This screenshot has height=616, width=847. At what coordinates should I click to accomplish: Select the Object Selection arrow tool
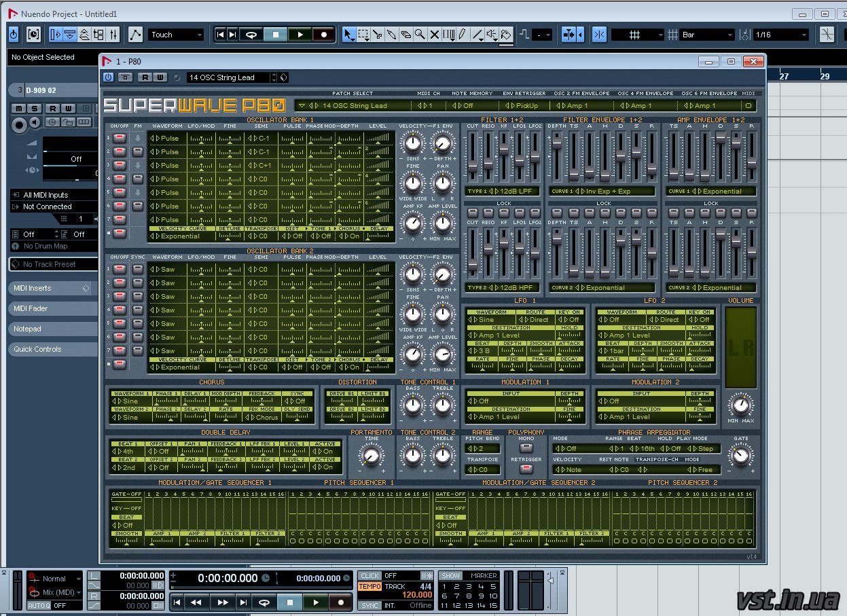point(348,35)
